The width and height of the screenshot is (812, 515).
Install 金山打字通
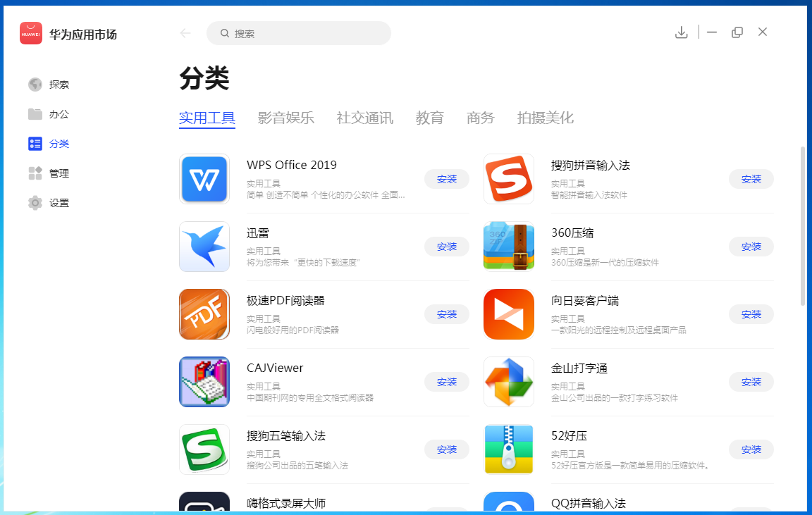pyautogui.click(x=751, y=382)
